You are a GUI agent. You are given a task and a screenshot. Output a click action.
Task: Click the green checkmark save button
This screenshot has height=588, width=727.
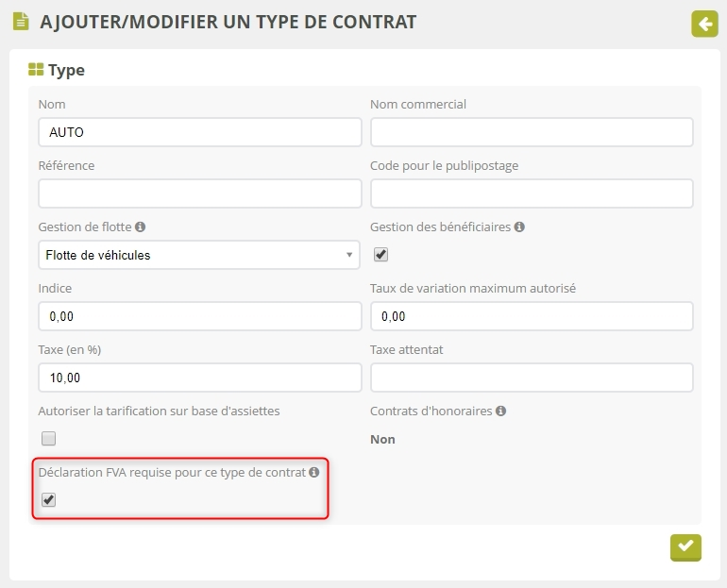685,546
